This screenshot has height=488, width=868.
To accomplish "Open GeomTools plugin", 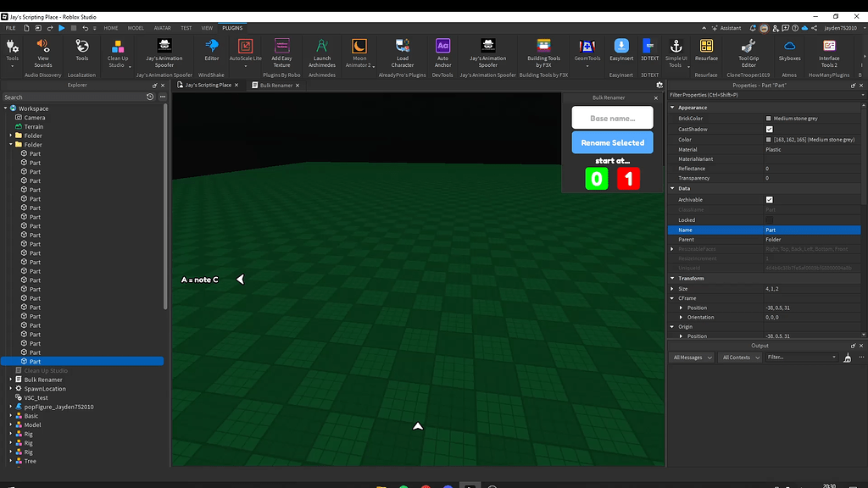I will 587,53.
